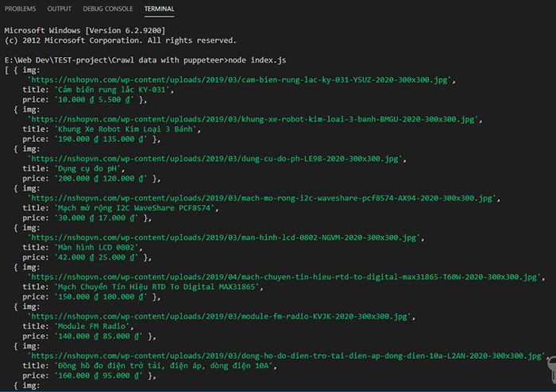Click price '10.000 ₫ 5.500 ₫'
556x392 pixels.
click(94, 99)
